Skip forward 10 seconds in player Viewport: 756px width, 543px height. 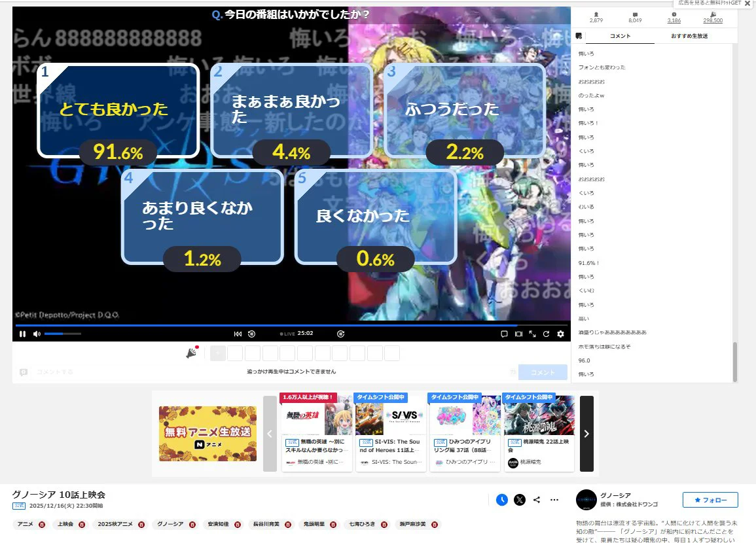(x=340, y=334)
